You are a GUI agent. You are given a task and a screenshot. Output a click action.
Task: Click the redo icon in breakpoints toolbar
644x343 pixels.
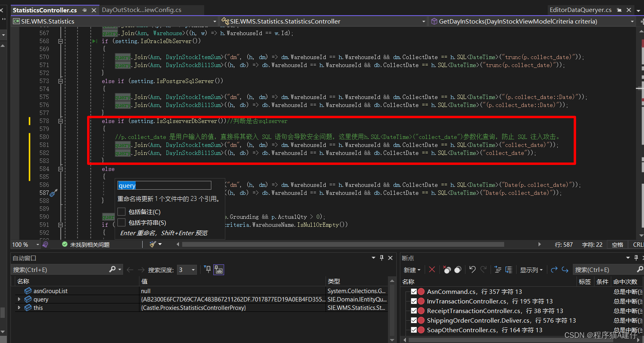pyautogui.click(x=483, y=270)
